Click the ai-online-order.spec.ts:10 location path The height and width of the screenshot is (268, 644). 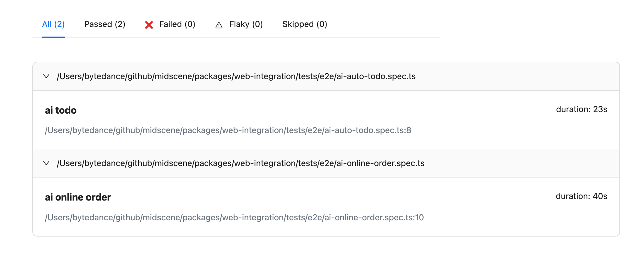[x=234, y=217]
